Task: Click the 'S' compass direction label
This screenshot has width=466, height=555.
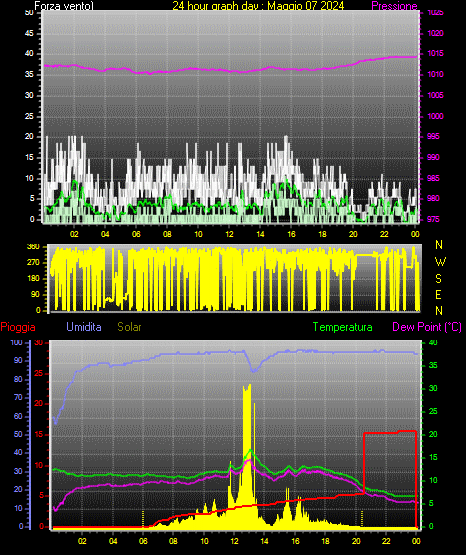Action: (438, 279)
